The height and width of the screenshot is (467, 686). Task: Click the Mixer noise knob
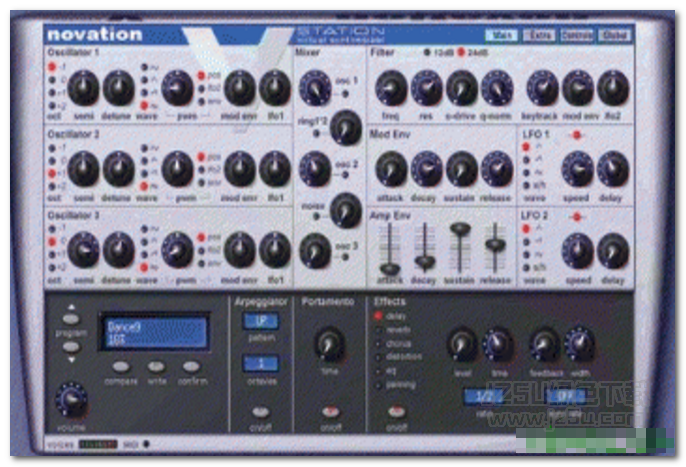pos(346,210)
